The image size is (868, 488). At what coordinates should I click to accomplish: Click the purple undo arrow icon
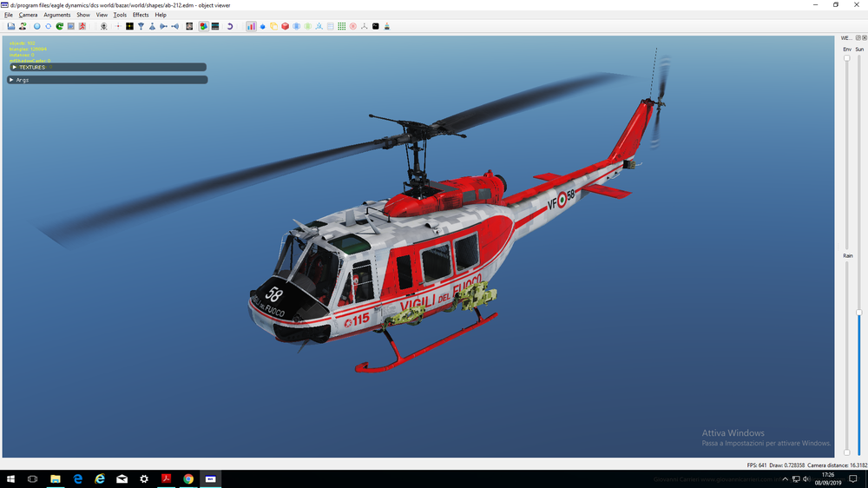(230, 26)
